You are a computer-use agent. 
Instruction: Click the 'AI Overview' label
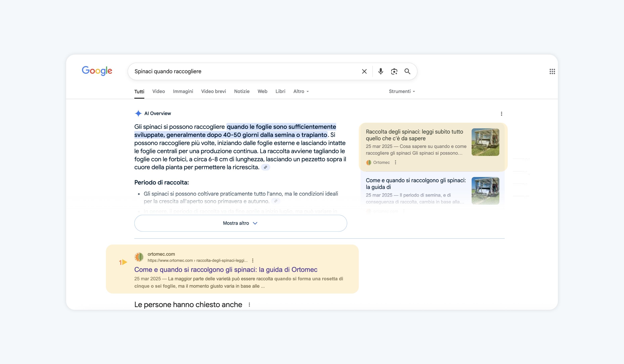157,114
